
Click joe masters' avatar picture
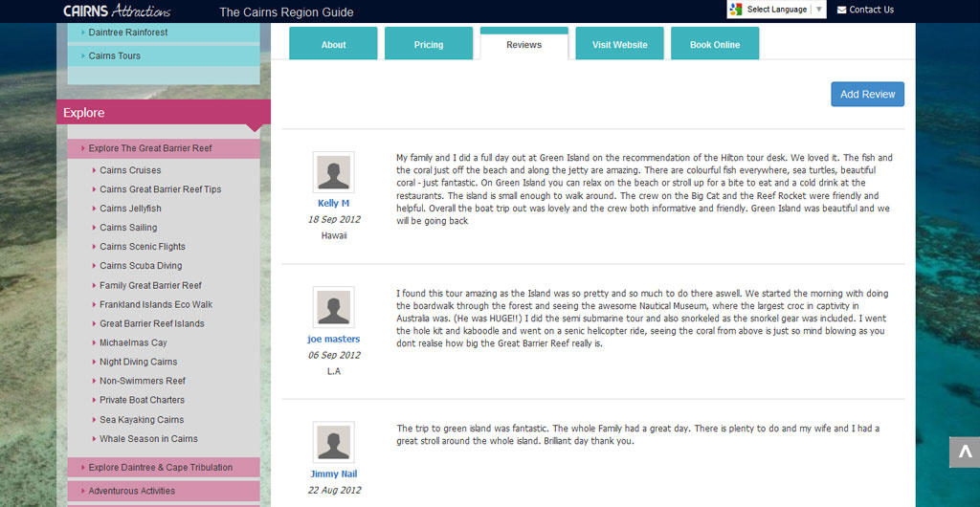click(333, 307)
